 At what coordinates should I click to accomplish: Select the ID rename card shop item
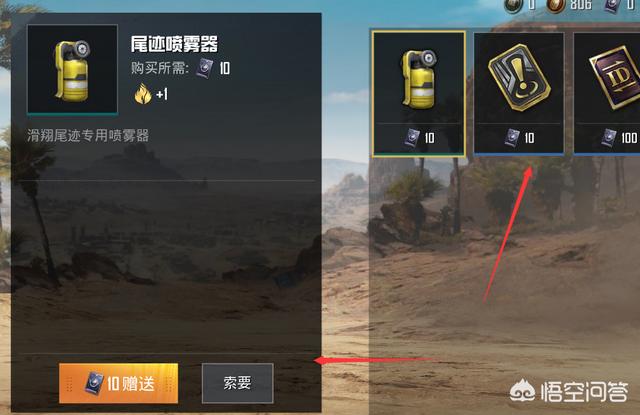607,93
